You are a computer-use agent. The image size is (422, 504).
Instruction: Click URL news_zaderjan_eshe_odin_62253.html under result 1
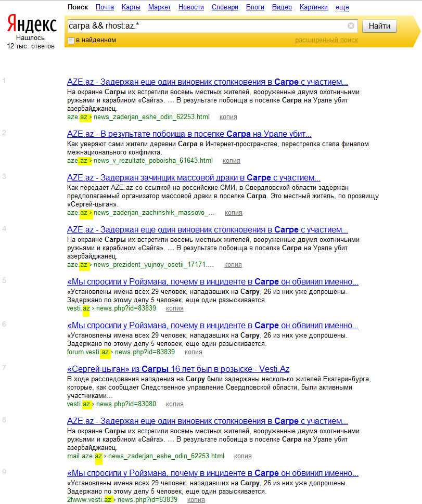(x=151, y=117)
